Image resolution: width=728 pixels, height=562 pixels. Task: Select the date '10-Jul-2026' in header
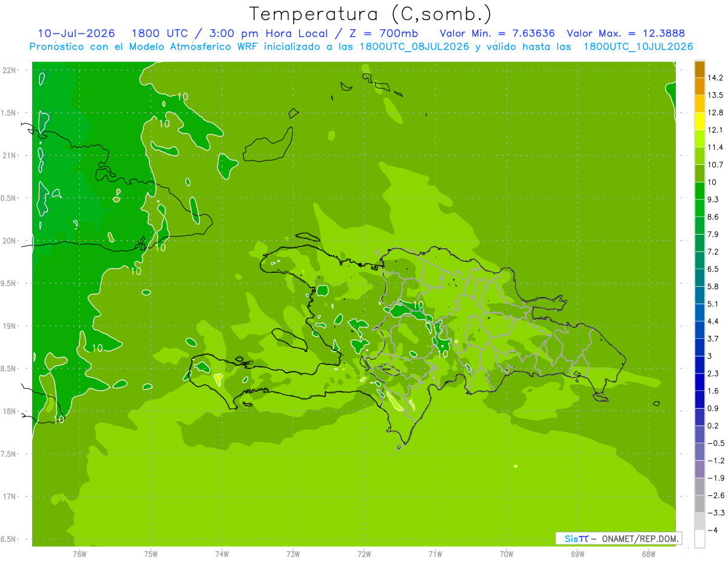(x=76, y=33)
